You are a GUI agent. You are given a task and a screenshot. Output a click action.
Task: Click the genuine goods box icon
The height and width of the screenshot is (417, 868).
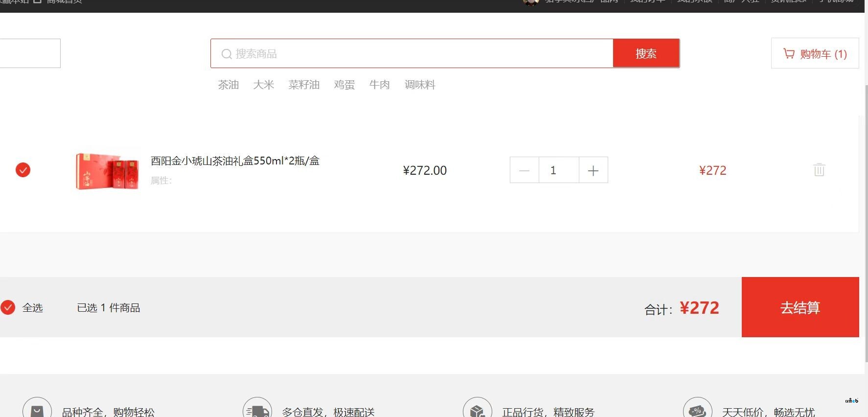tap(477, 410)
